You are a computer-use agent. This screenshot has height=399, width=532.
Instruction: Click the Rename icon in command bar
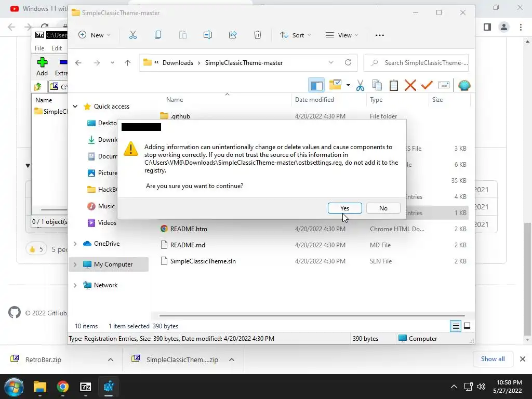click(208, 35)
